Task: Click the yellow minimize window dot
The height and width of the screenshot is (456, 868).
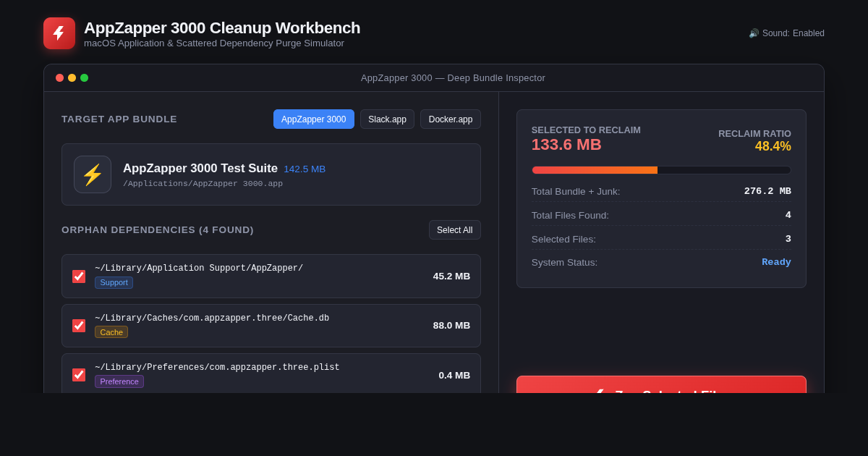Action: coord(72,77)
